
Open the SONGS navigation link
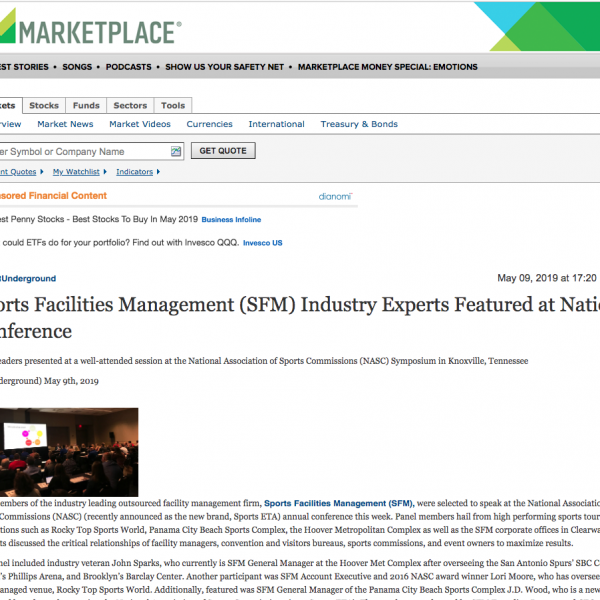(x=77, y=67)
